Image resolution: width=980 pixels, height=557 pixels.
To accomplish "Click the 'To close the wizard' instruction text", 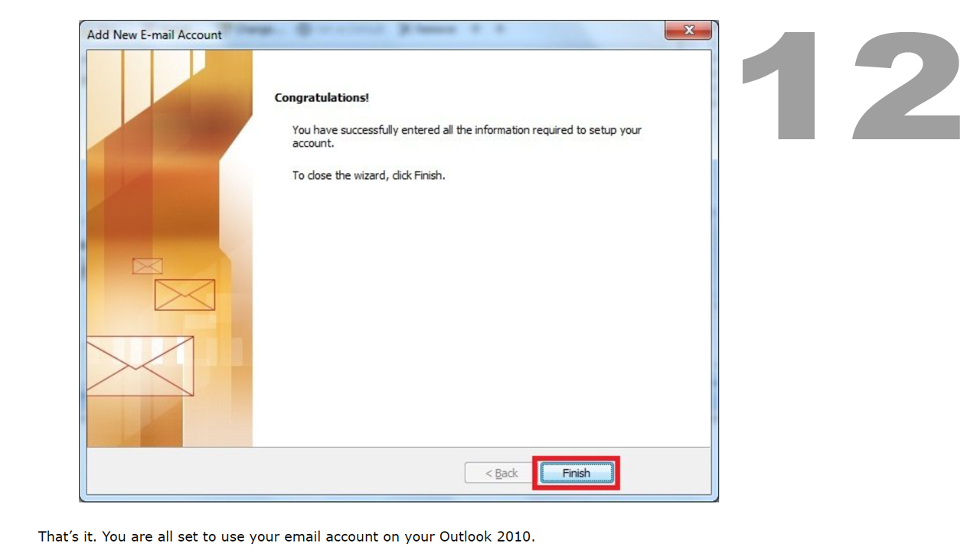I will coord(368,175).
